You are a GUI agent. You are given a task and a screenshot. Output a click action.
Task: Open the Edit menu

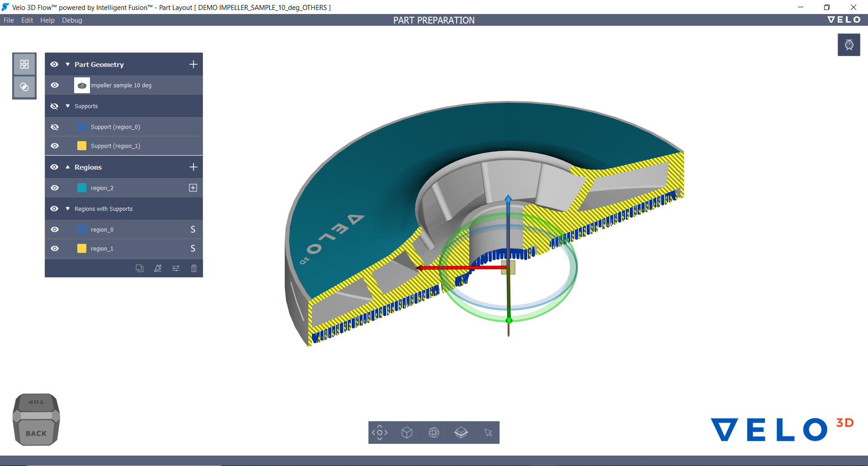(x=27, y=20)
